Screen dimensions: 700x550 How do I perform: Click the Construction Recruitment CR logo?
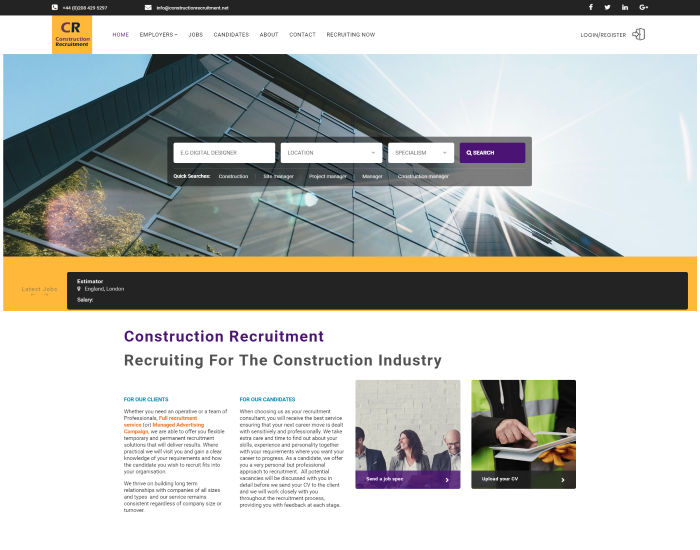point(72,34)
